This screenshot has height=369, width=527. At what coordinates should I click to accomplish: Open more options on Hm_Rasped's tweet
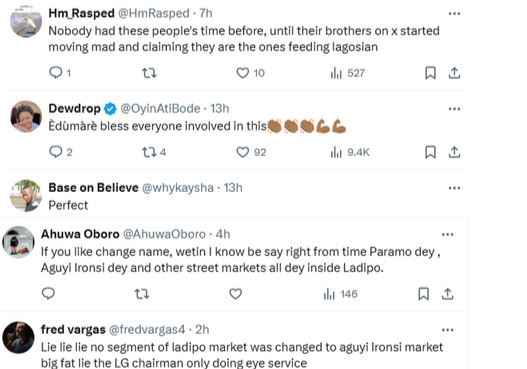click(454, 14)
